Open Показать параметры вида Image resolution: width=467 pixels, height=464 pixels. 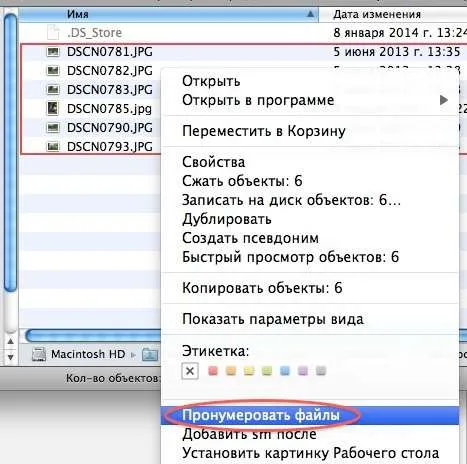point(310,319)
